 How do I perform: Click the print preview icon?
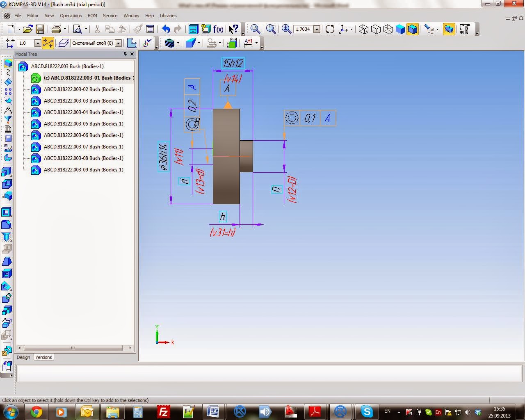point(76,29)
